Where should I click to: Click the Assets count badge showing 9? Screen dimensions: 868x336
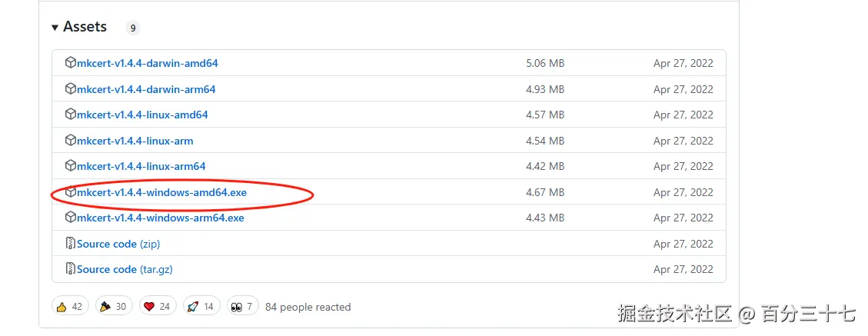133,28
